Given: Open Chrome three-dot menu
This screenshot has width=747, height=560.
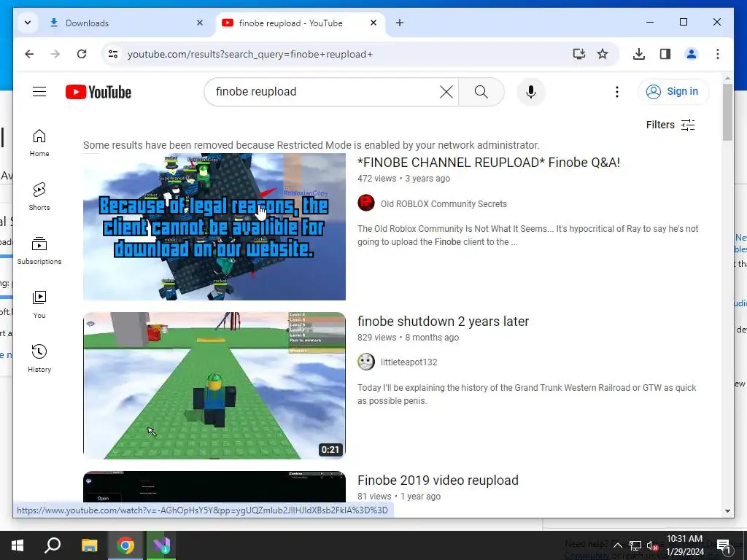Looking at the screenshot, I should point(718,54).
